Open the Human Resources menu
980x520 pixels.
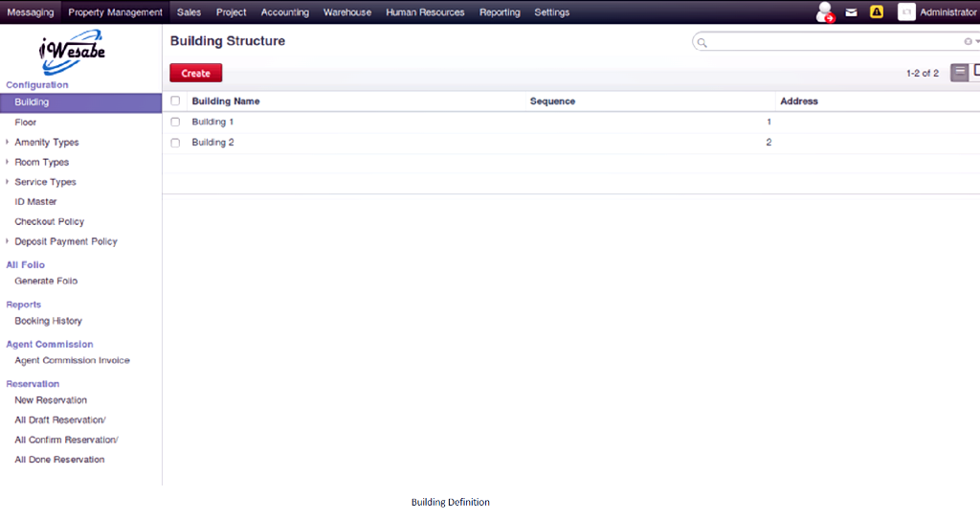pos(425,12)
